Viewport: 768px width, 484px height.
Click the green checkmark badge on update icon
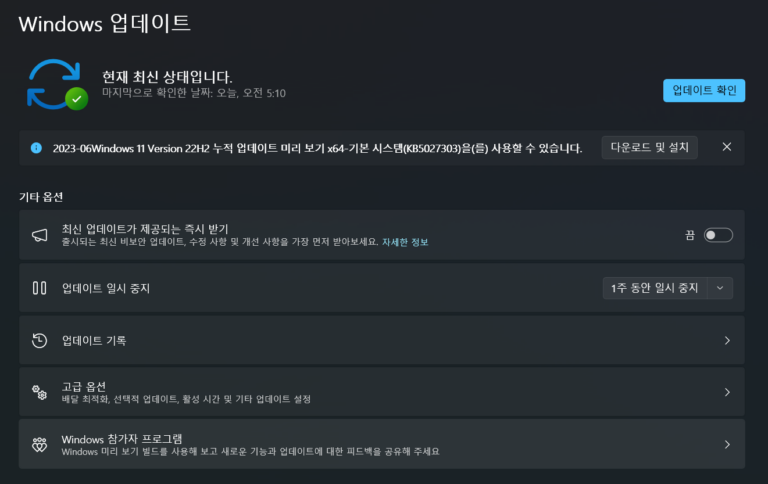click(77, 99)
